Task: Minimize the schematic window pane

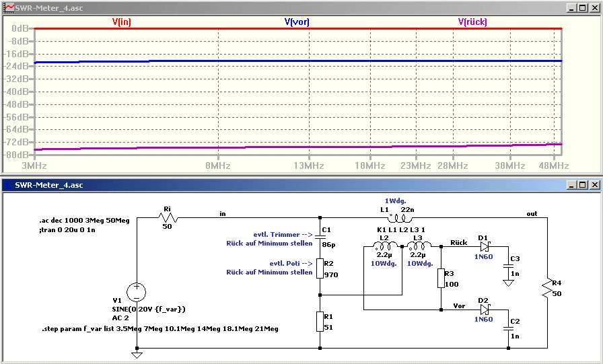Action: pos(571,185)
